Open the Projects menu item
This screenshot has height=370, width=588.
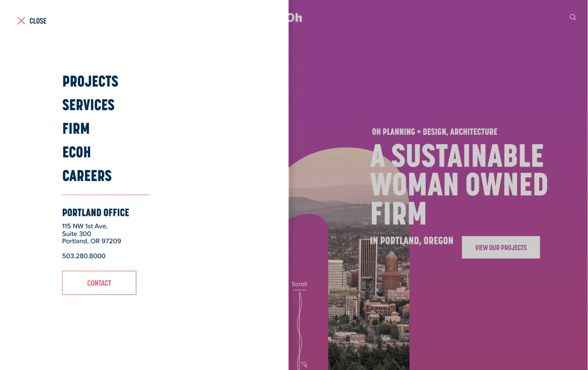pyautogui.click(x=90, y=81)
